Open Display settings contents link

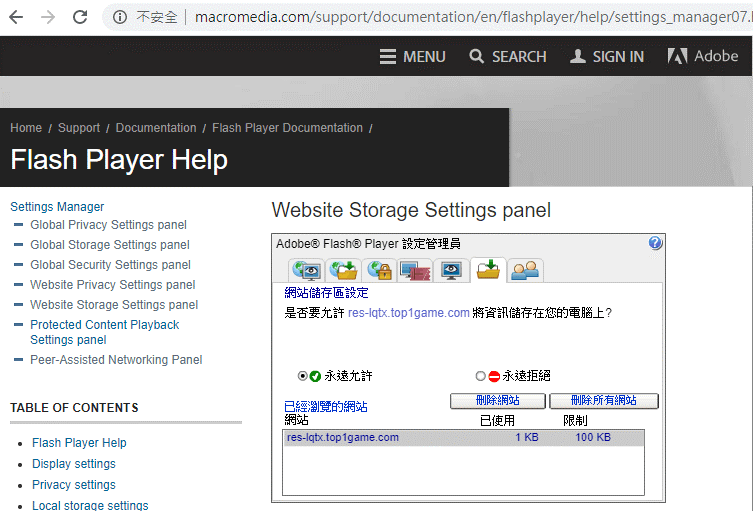point(73,464)
